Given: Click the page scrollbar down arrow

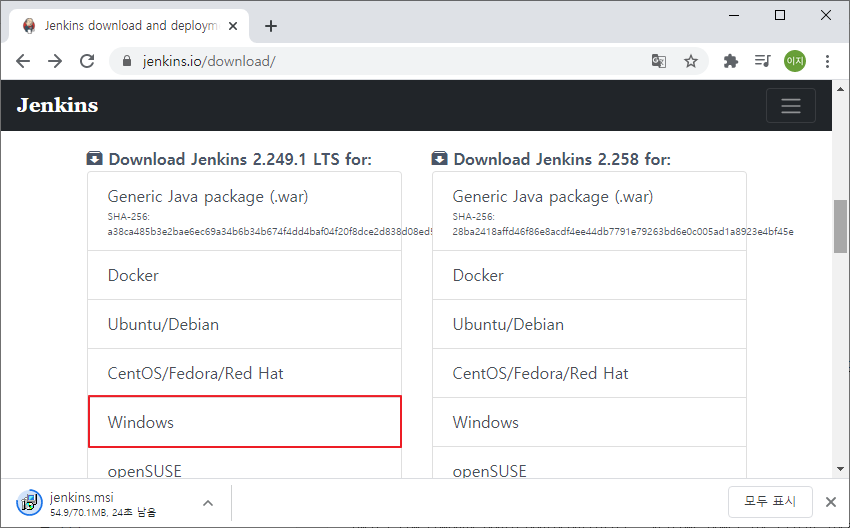Looking at the screenshot, I should tap(840, 469).
